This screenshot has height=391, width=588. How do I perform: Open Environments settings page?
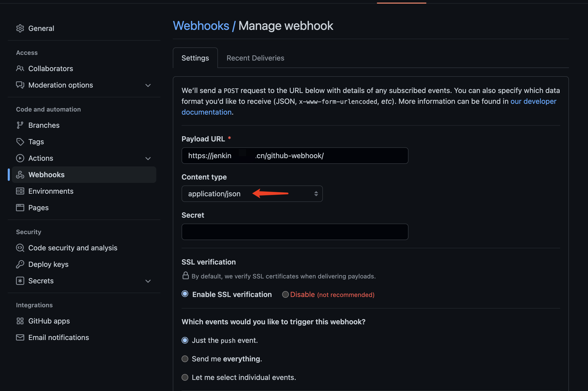click(x=51, y=191)
